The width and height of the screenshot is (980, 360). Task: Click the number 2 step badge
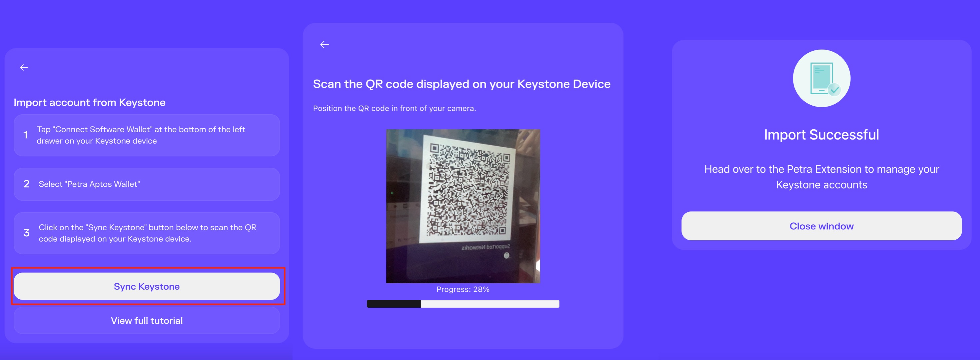tap(26, 184)
